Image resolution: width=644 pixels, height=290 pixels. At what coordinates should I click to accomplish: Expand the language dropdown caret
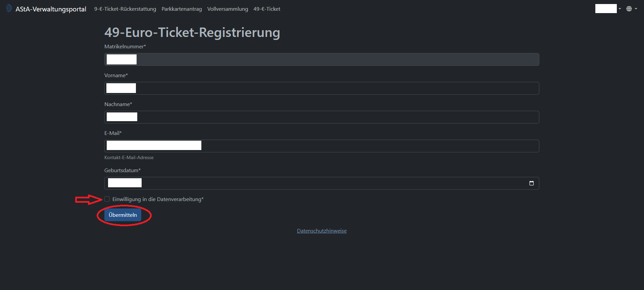pos(636,9)
